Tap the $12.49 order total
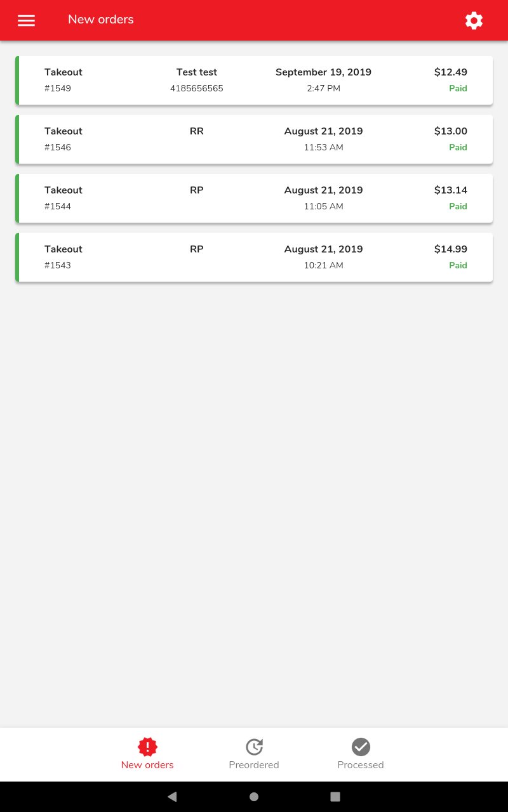 (450, 72)
